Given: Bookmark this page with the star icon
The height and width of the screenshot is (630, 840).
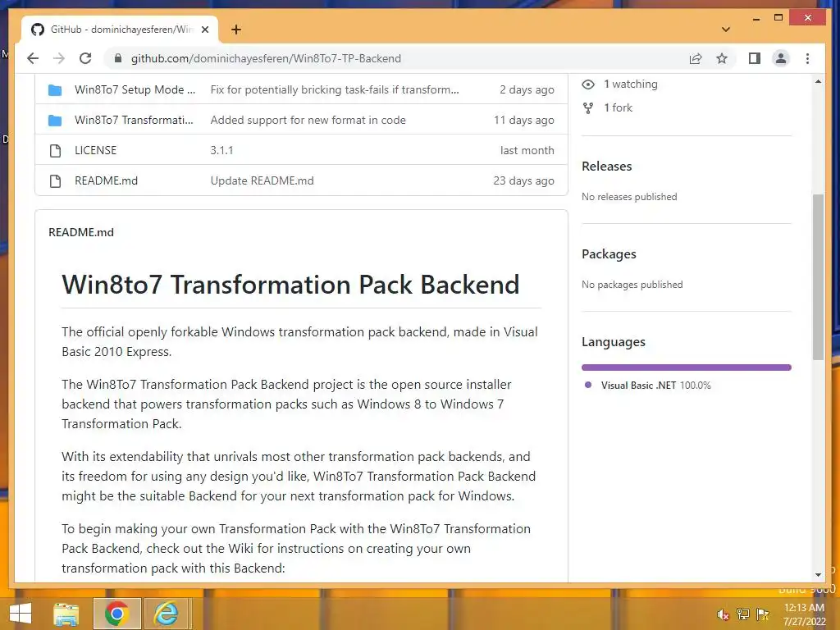Looking at the screenshot, I should tap(722, 58).
